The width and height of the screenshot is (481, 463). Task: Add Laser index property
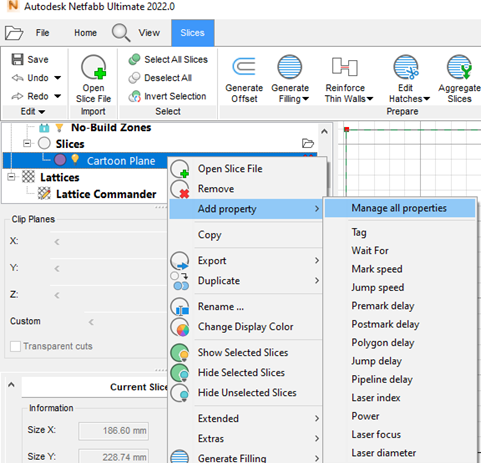(376, 398)
